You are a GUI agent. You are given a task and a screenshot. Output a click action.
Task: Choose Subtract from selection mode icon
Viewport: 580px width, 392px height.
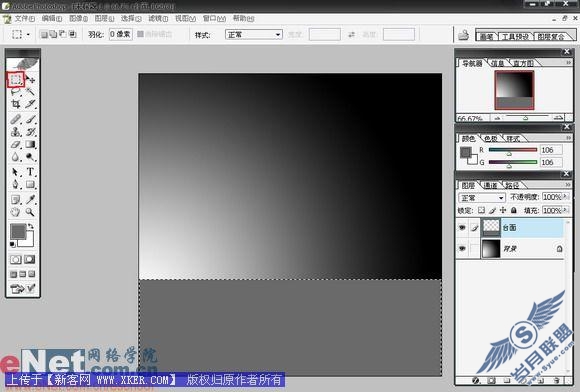(63, 34)
